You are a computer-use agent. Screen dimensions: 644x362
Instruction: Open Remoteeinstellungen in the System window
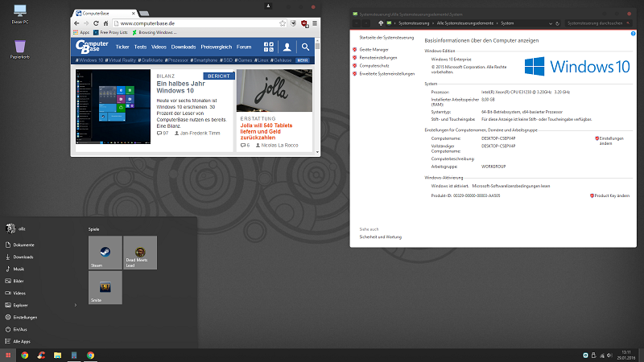378,58
